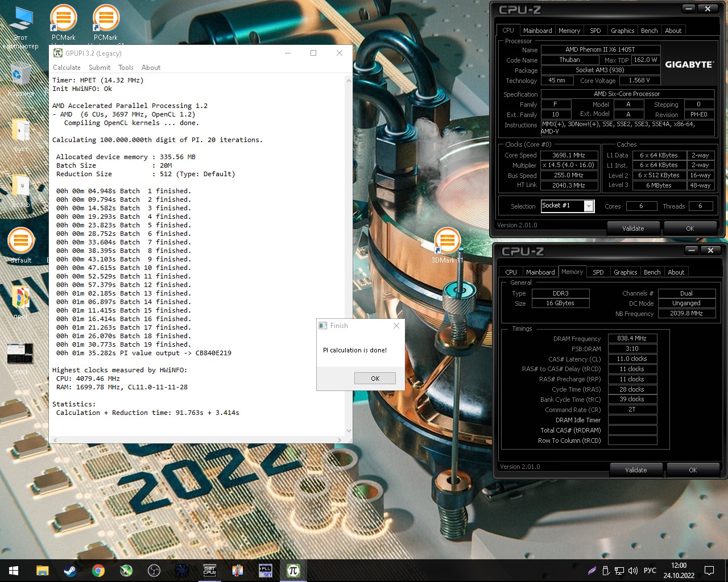Switch to Graphics tab in top CPU-Z window
The height and width of the screenshot is (582, 728).
tap(622, 31)
